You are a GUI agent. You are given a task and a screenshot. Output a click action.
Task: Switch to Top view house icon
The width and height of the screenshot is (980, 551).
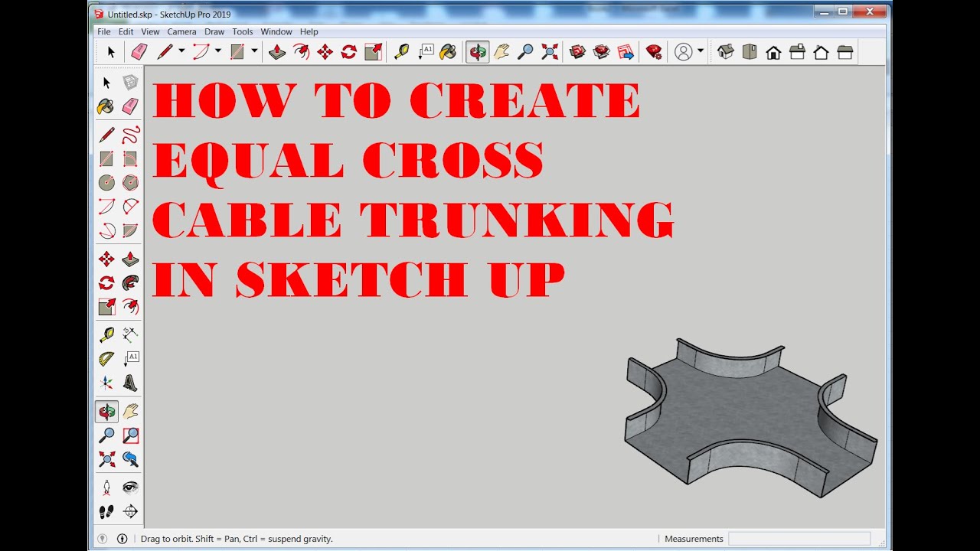pos(750,52)
